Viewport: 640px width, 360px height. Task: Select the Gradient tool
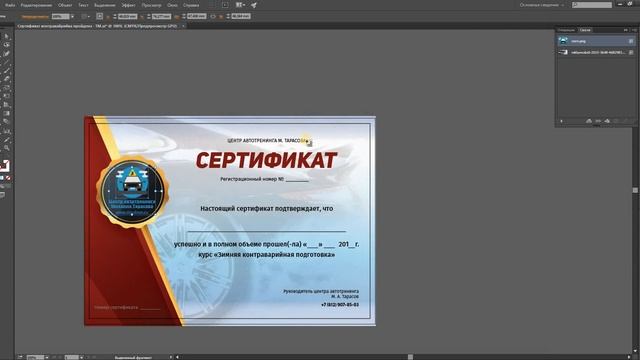(7, 113)
